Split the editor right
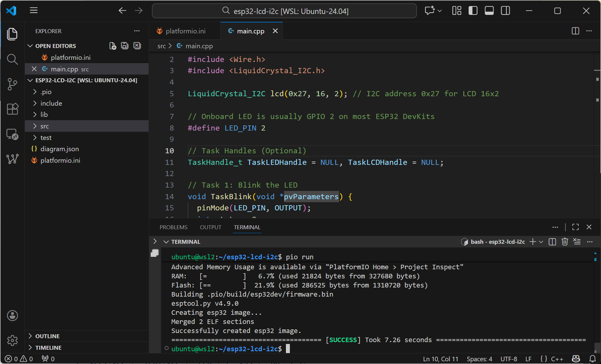601x364 pixels. point(575,31)
